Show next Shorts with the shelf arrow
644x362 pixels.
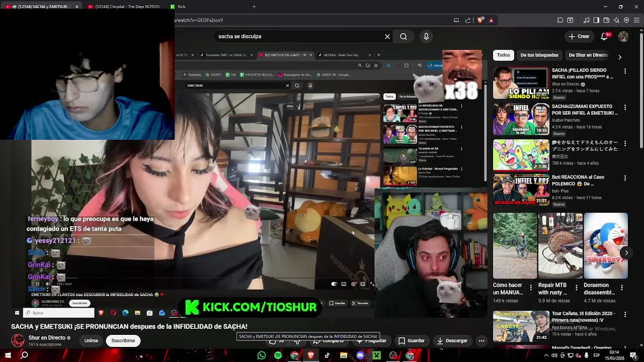tap(626, 253)
